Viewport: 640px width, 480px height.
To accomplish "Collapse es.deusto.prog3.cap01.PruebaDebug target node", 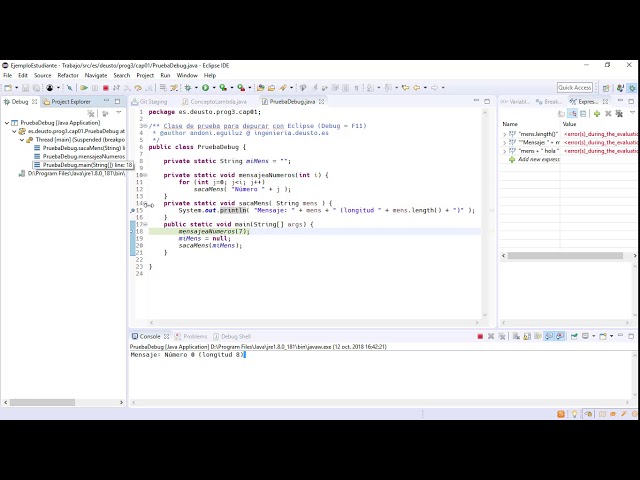I will coord(15,131).
